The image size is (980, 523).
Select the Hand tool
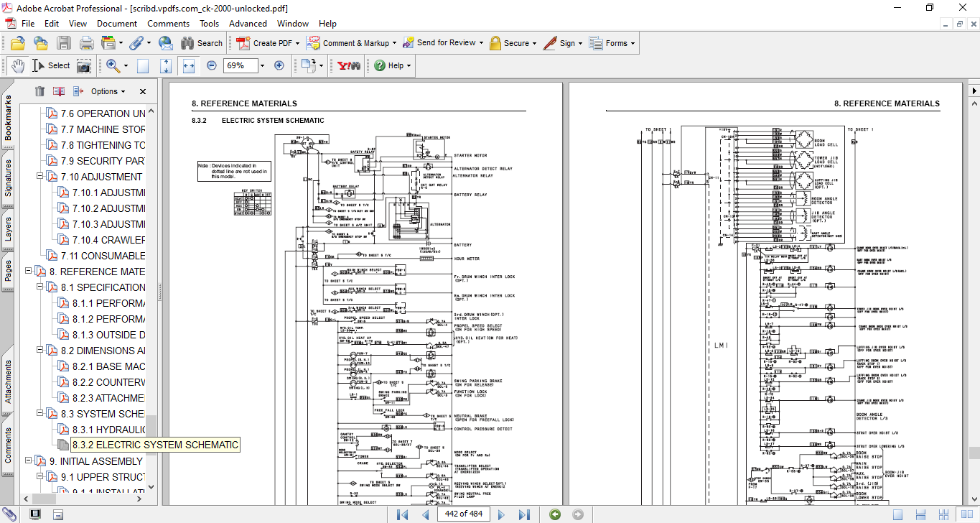[x=18, y=65]
